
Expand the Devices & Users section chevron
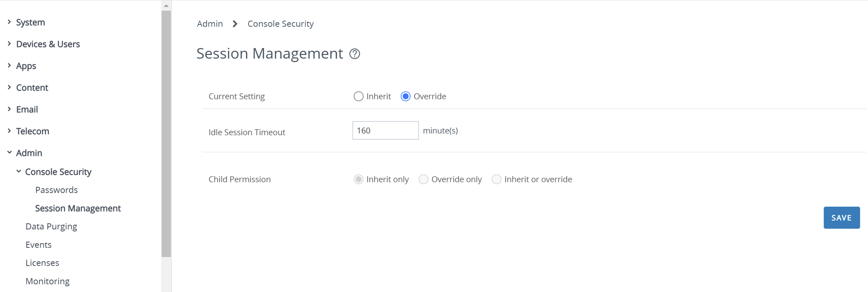(x=9, y=44)
